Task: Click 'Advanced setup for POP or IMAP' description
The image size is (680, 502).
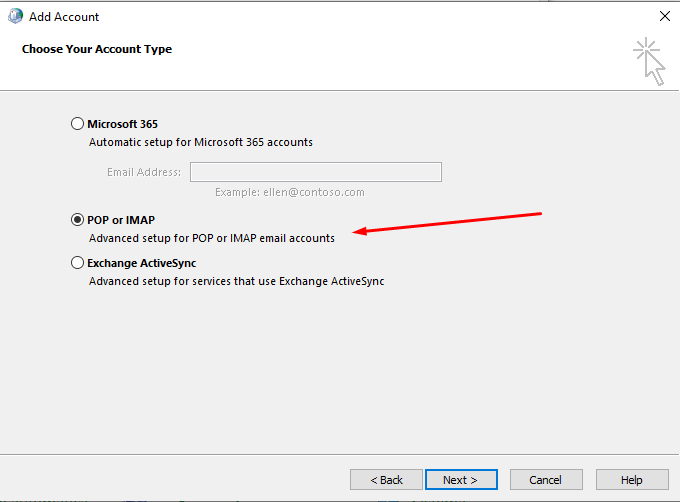Action: pyautogui.click(x=212, y=238)
